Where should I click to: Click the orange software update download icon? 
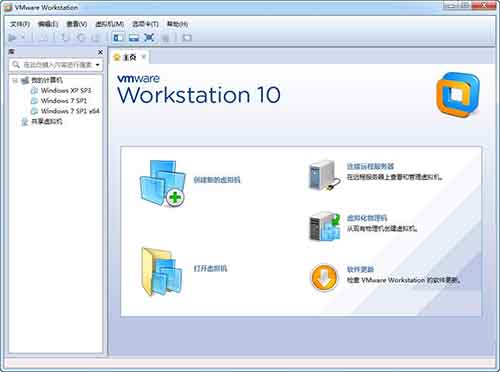[x=324, y=277]
